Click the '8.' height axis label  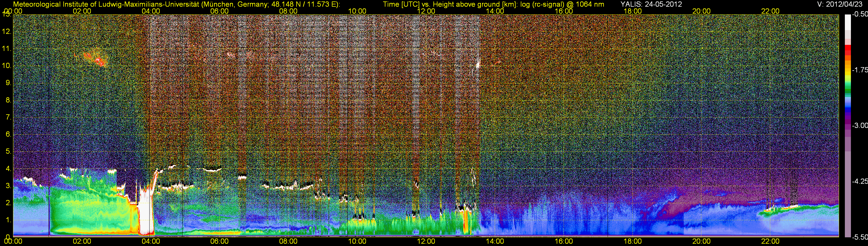pos(9,100)
